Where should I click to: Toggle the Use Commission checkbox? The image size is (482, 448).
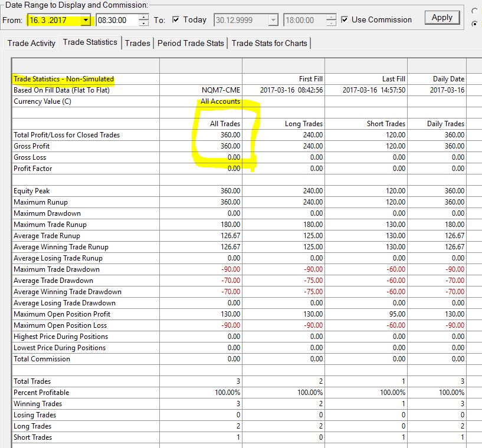point(345,19)
